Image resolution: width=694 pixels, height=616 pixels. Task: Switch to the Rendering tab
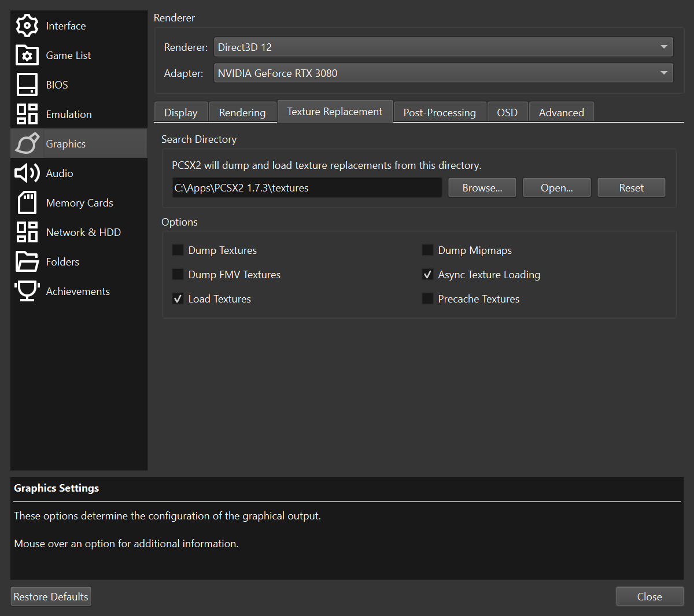coord(242,112)
